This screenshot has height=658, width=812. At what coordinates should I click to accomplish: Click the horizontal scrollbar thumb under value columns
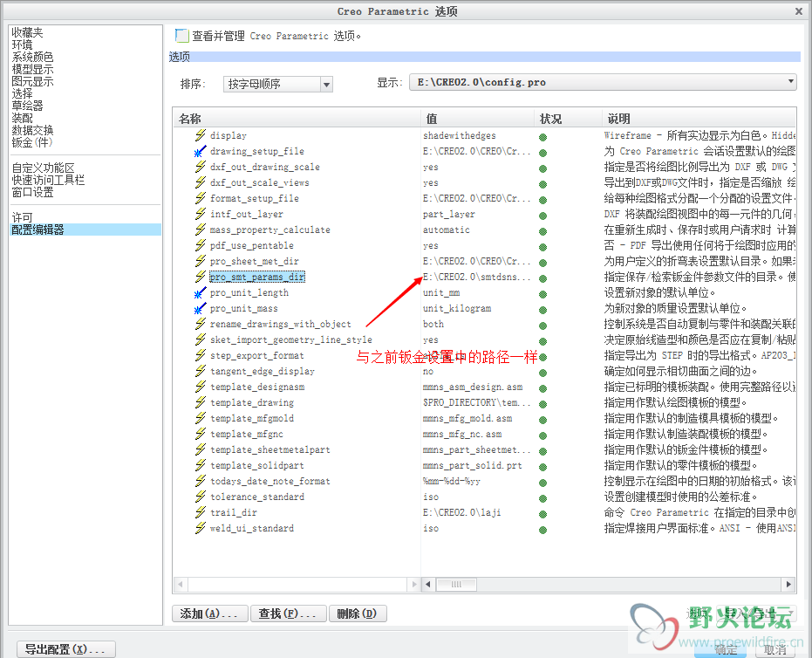point(456,585)
